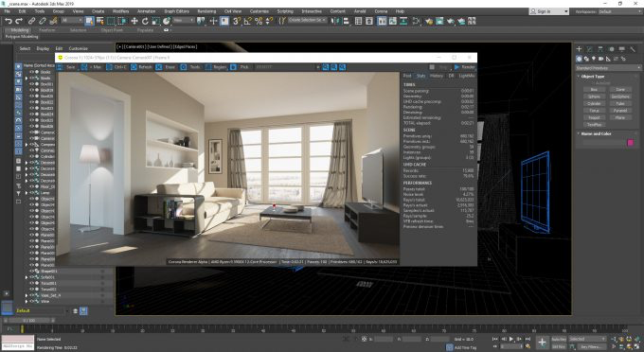Open the Hierarchy tab in command panel
Viewport: 644px width, 352px height.
[600, 49]
